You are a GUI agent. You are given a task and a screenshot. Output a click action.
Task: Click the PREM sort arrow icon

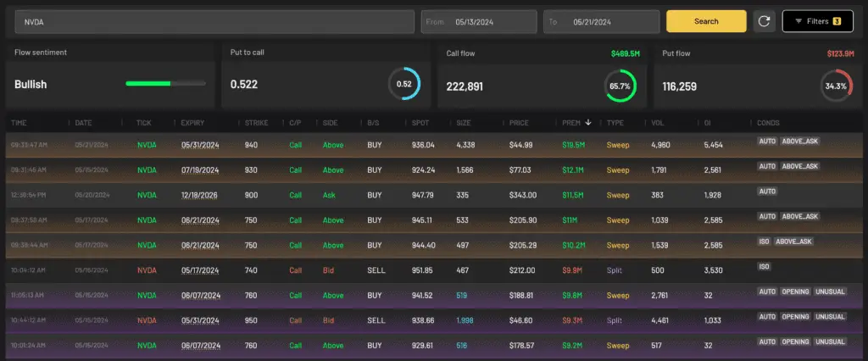point(587,123)
